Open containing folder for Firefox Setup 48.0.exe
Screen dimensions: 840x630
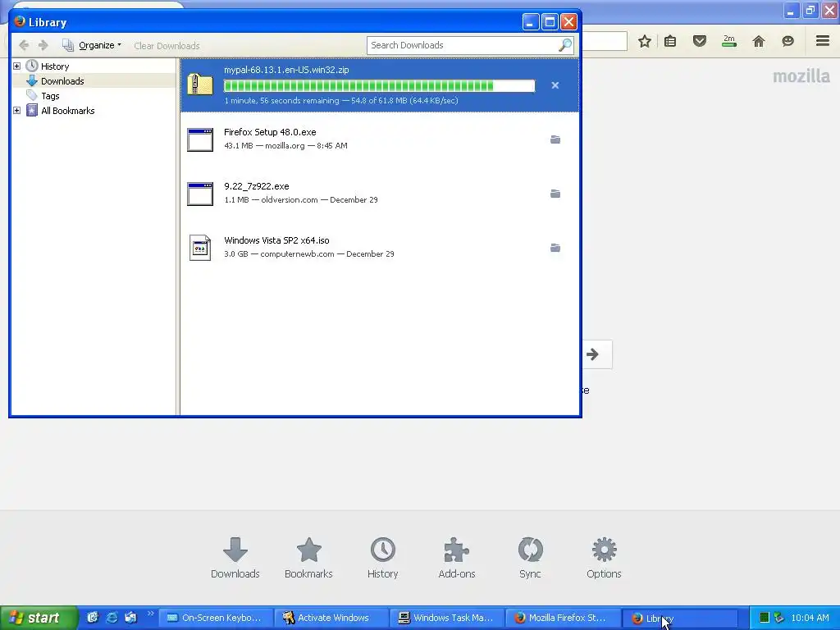point(555,139)
